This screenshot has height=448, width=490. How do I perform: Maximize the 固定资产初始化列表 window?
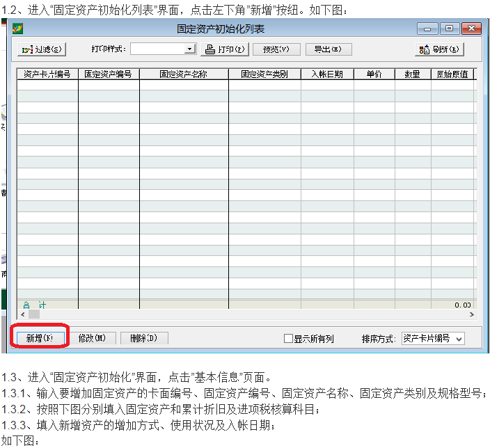click(x=450, y=29)
